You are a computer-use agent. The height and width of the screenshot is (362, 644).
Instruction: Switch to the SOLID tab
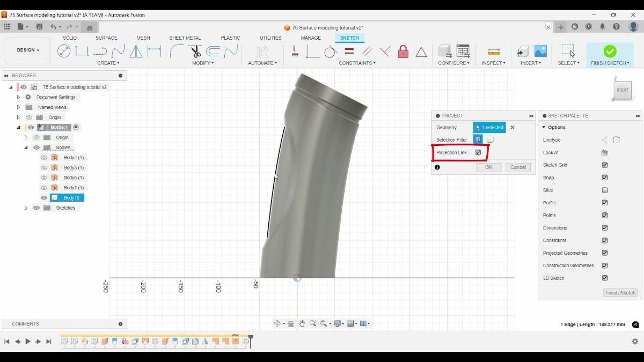[x=70, y=38]
